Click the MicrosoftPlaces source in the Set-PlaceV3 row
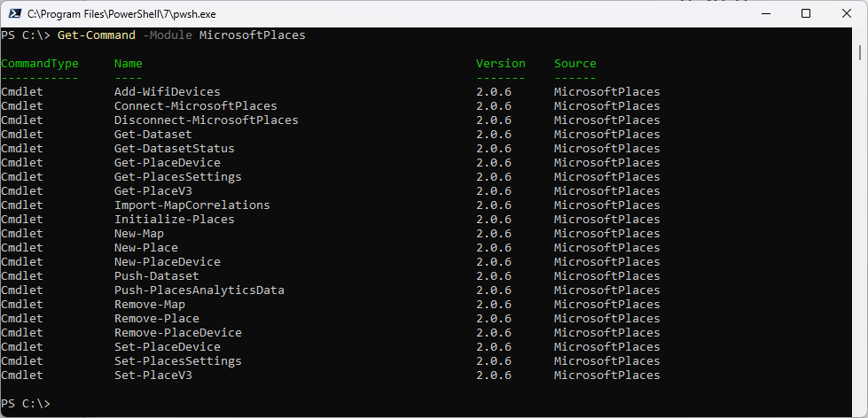This screenshot has width=868, height=418. click(x=607, y=375)
